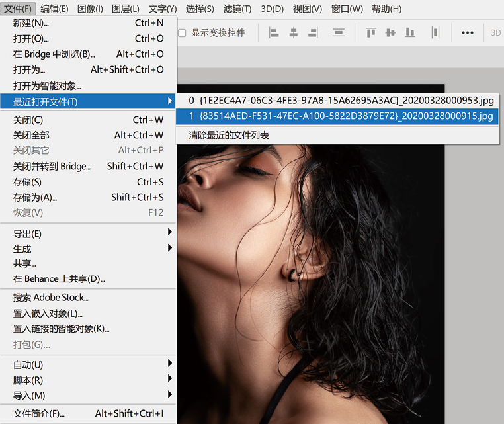Click the distribute horizontally icon

(x=435, y=33)
